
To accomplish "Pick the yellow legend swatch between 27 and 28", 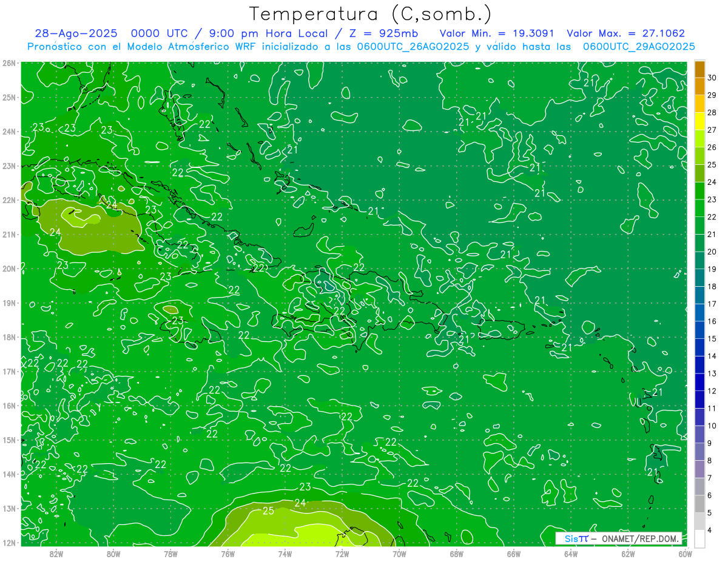I will click(x=699, y=122).
